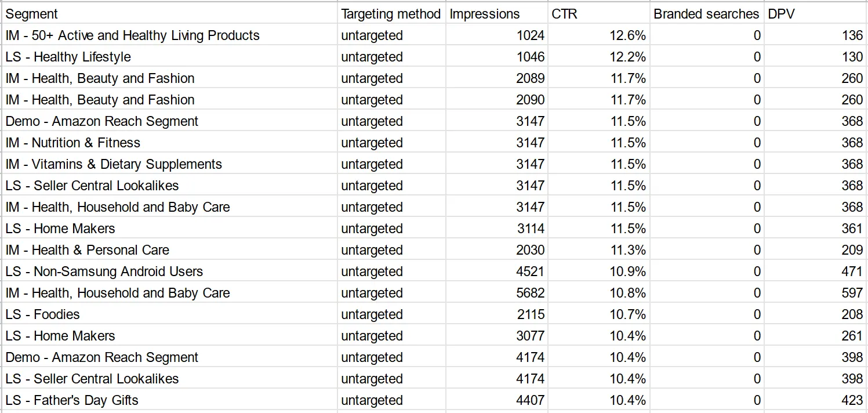Select the CTR header cell

(x=598, y=13)
